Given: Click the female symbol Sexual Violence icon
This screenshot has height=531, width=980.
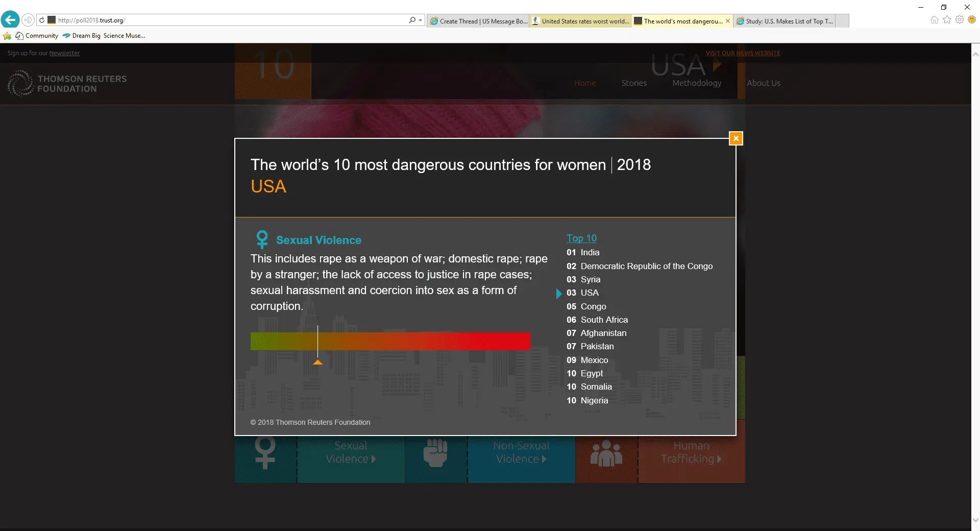Looking at the screenshot, I should click(265, 452).
